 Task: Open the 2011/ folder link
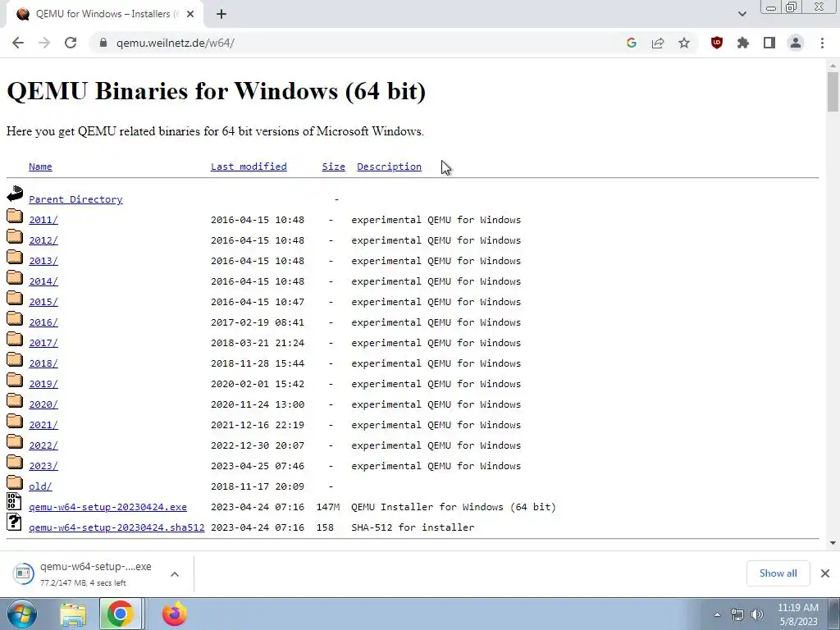point(43,220)
